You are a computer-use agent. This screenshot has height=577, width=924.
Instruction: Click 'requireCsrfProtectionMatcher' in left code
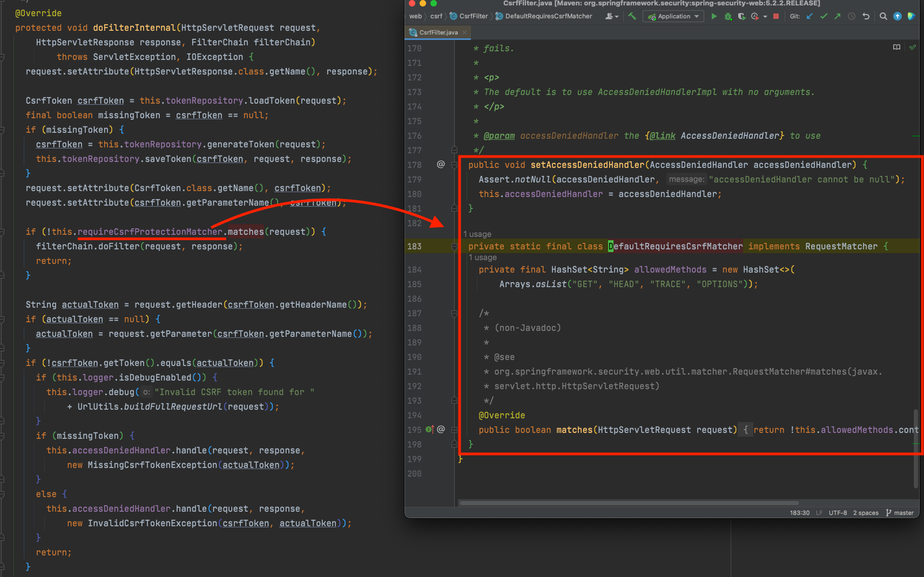[x=150, y=232]
